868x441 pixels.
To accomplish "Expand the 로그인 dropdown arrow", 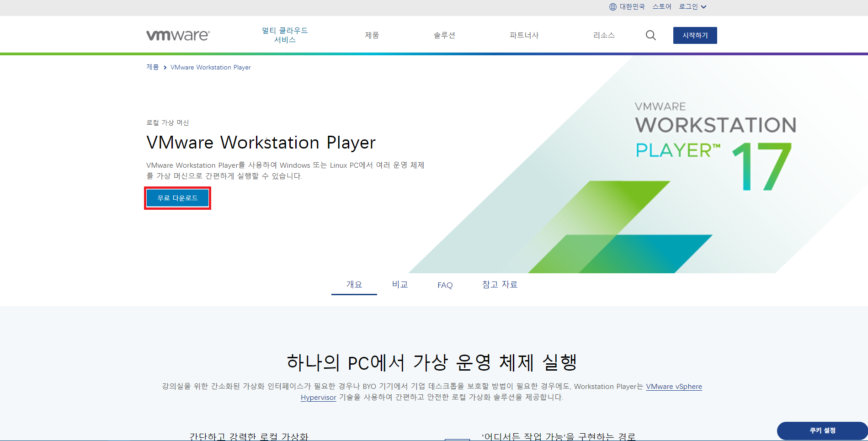I will point(703,7).
